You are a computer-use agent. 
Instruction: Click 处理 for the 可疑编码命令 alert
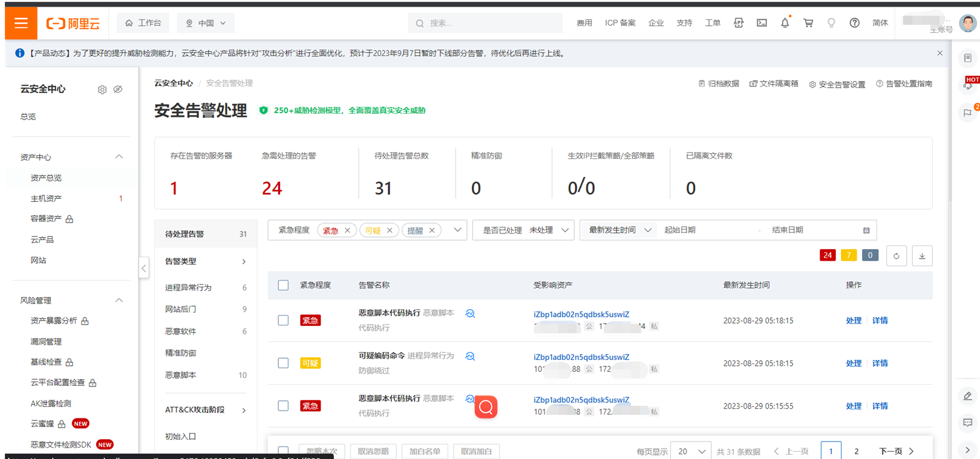pos(854,363)
